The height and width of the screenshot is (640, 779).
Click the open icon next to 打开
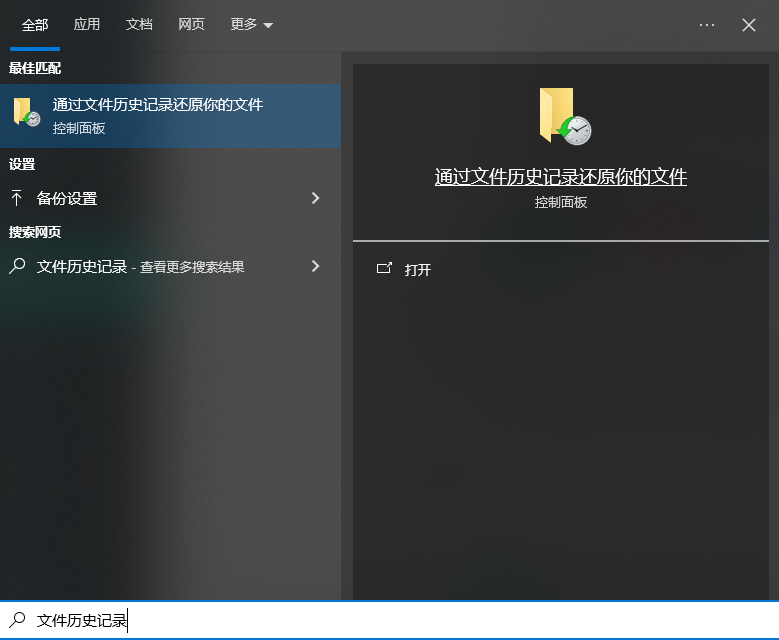384,269
